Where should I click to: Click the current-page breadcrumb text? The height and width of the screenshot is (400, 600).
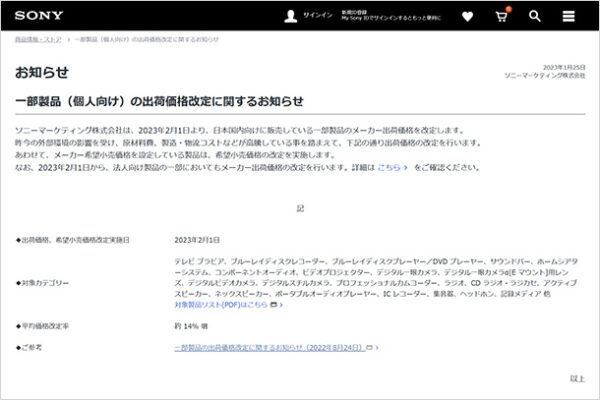pyautogui.click(x=147, y=39)
